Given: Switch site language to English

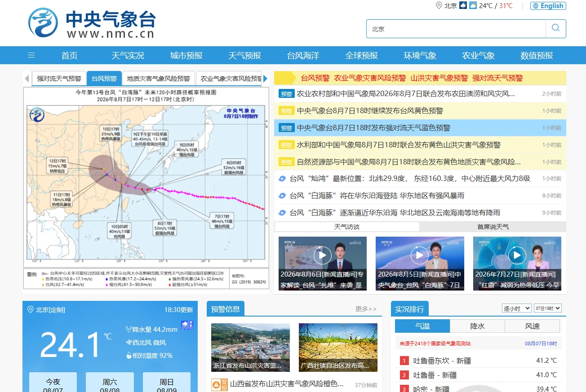Looking at the screenshot, I should [548, 6].
